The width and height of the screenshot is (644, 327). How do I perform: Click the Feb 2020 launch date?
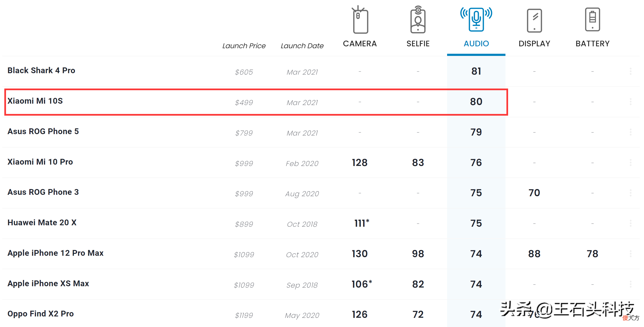(x=302, y=163)
